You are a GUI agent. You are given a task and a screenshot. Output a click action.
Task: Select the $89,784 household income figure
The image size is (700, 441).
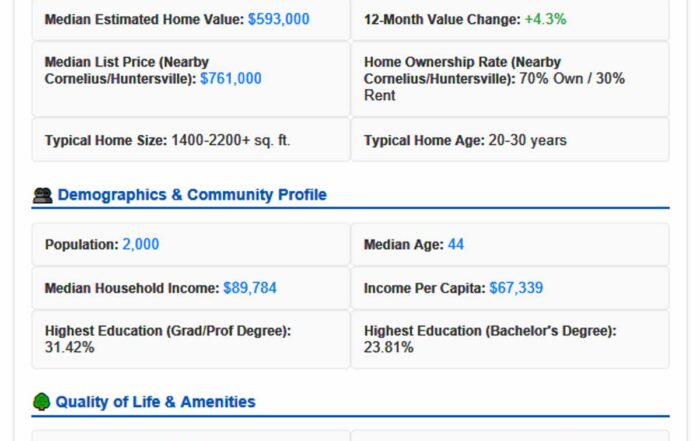click(x=250, y=288)
